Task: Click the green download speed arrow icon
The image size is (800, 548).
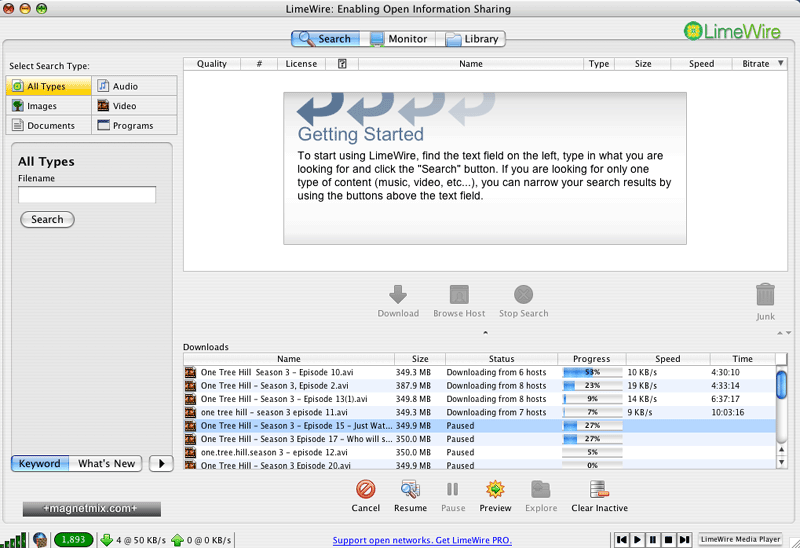Action: tap(107, 540)
